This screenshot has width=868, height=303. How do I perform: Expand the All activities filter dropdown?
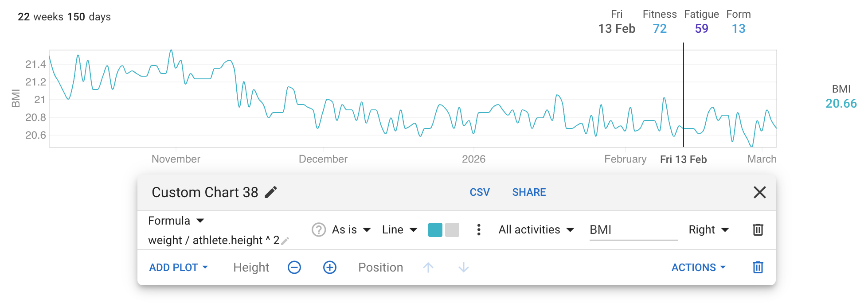tap(536, 230)
